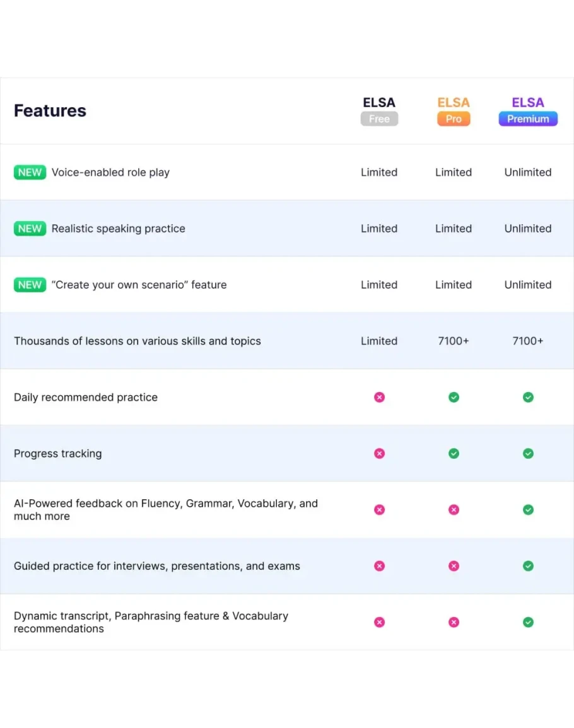This screenshot has width=574, height=728.
Task: Click Free X icon for Dynamic transcript row
Action: pyautogui.click(x=379, y=622)
